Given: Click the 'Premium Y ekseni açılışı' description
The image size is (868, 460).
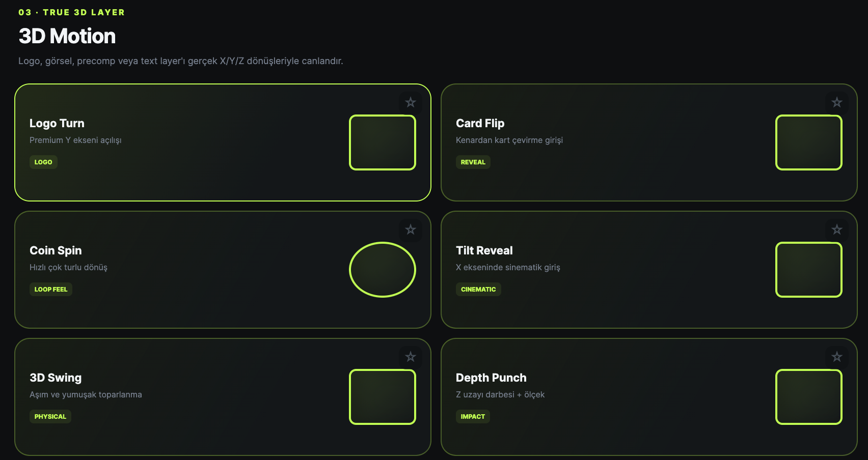Looking at the screenshot, I should [x=75, y=140].
